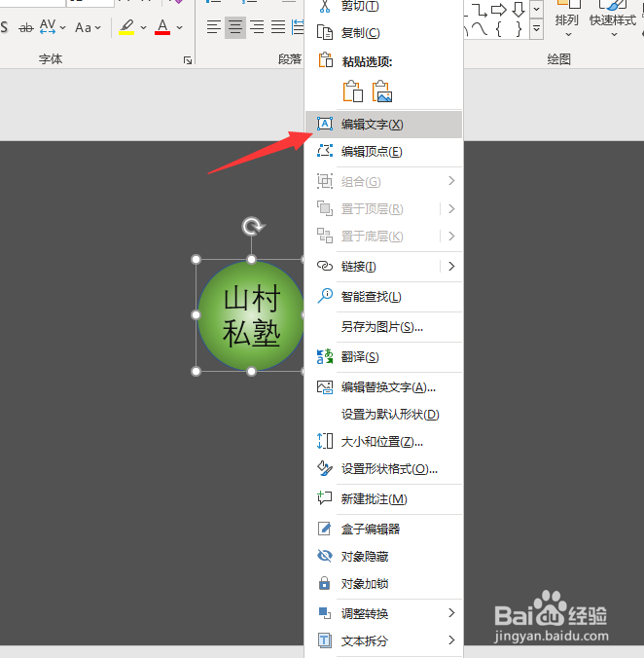
Task: Insert down arrow shape from gallery
Action: (x=519, y=10)
